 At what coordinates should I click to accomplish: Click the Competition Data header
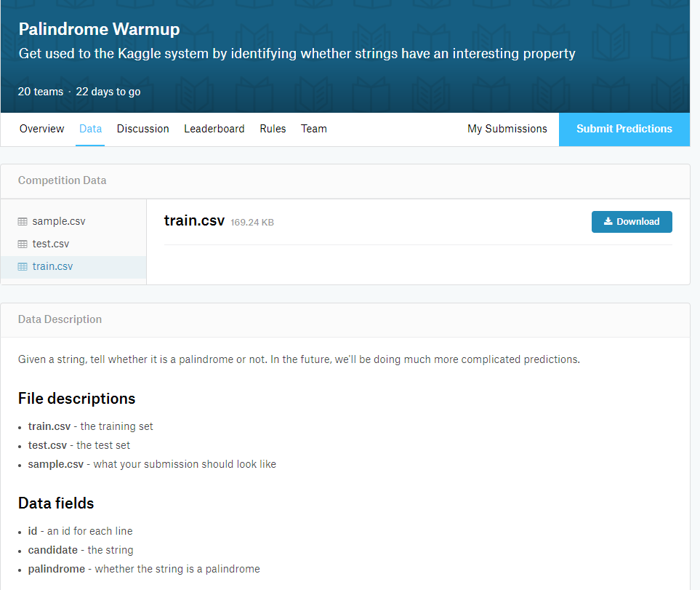click(x=62, y=180)
